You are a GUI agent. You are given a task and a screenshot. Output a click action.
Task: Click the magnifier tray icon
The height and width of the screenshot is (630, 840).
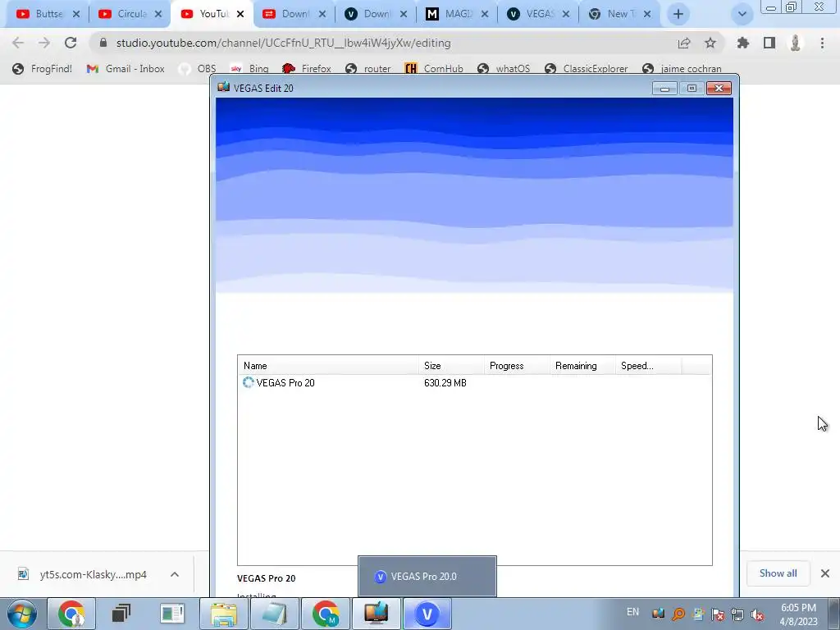pyautogui.click(x=678, y=614)
